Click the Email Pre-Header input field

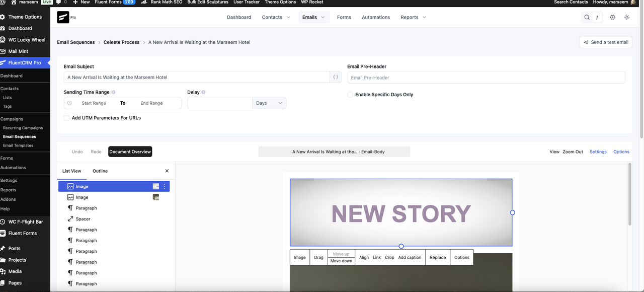(x=486, y=78)
